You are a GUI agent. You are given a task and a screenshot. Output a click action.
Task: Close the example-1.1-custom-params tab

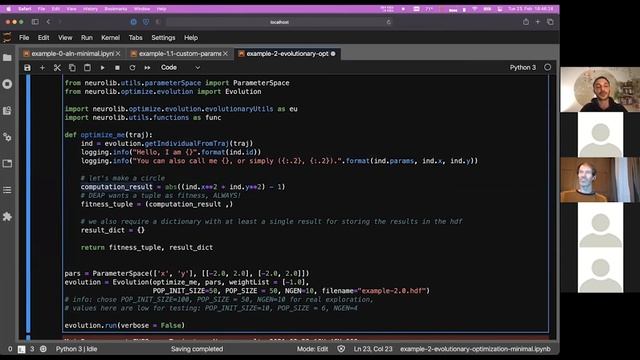click(x=225, y=54)
